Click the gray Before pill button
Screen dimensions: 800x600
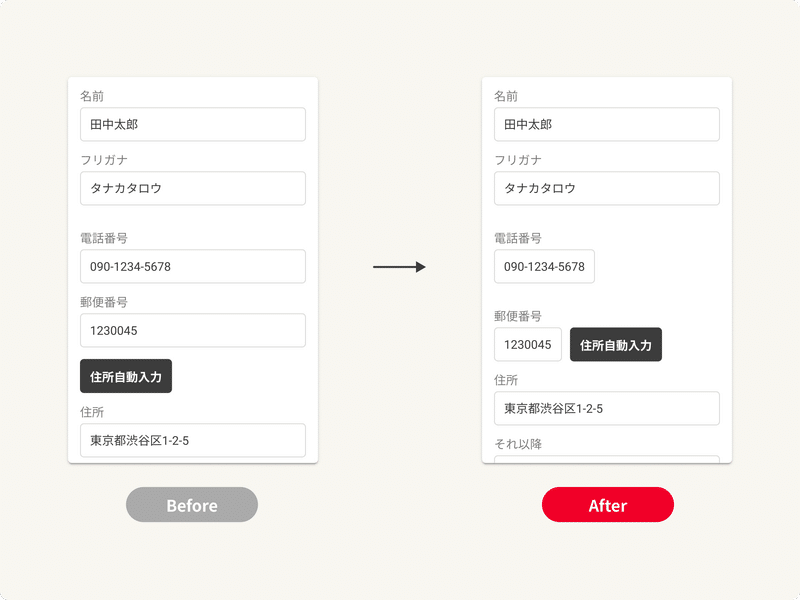pos(192,505)
